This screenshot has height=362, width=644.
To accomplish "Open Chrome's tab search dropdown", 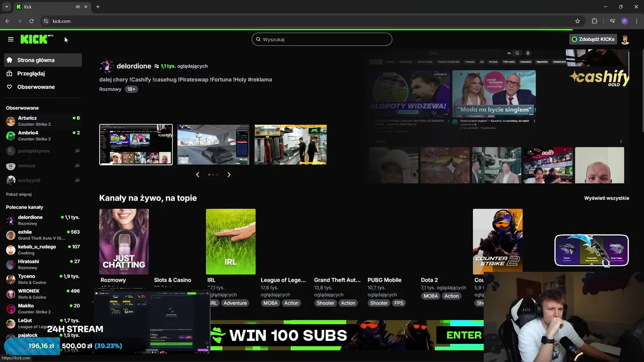I will (6, 7).
